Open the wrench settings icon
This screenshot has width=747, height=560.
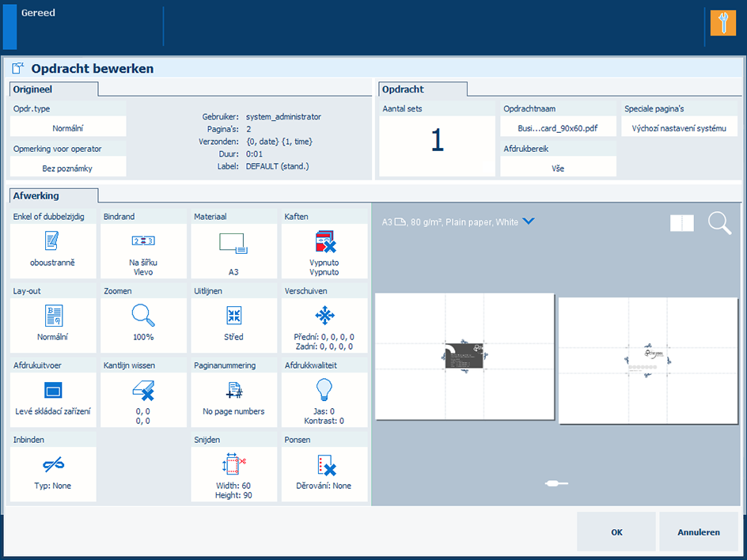(722, 22)
